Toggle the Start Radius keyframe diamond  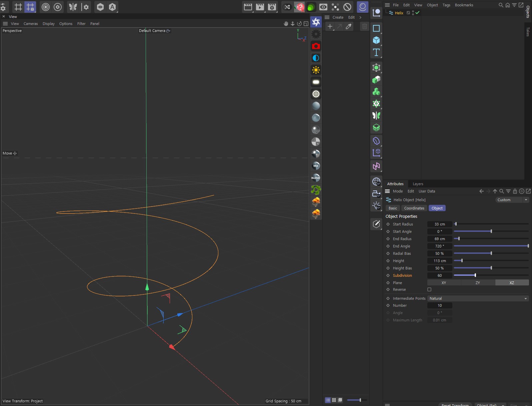[x=388, y=224]
